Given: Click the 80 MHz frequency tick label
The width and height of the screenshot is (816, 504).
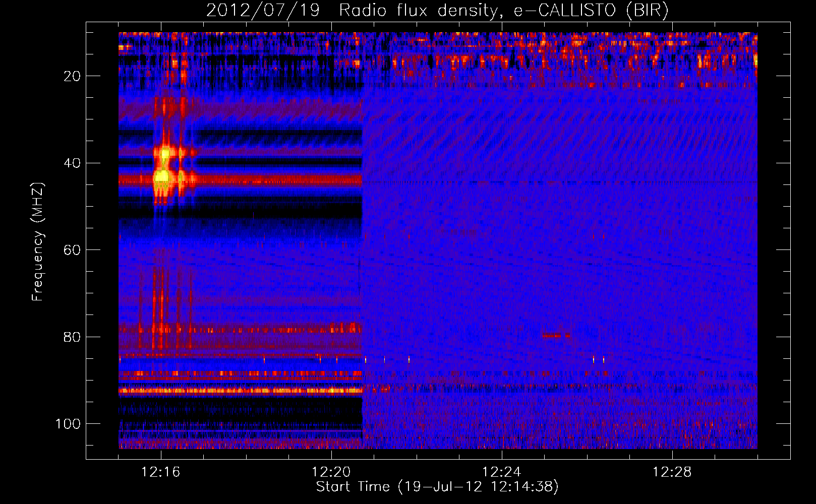Looking at the screenshot, I should (72, 337).
